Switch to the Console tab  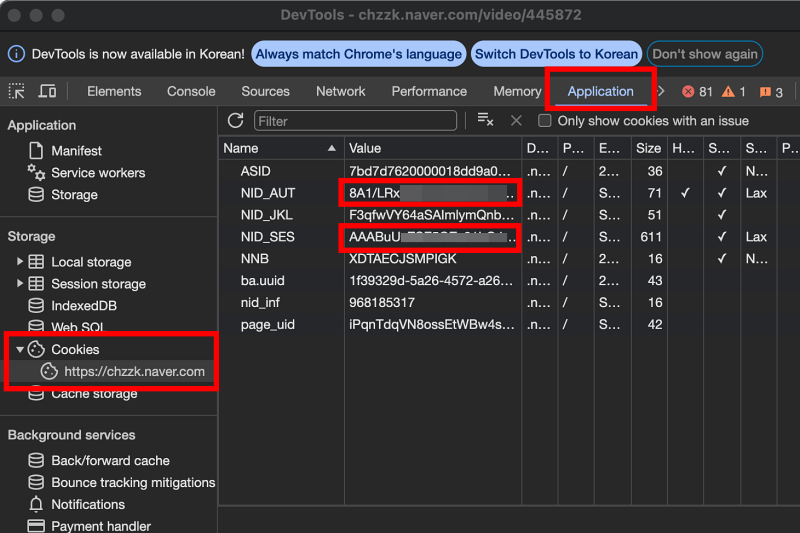(191, 91)
